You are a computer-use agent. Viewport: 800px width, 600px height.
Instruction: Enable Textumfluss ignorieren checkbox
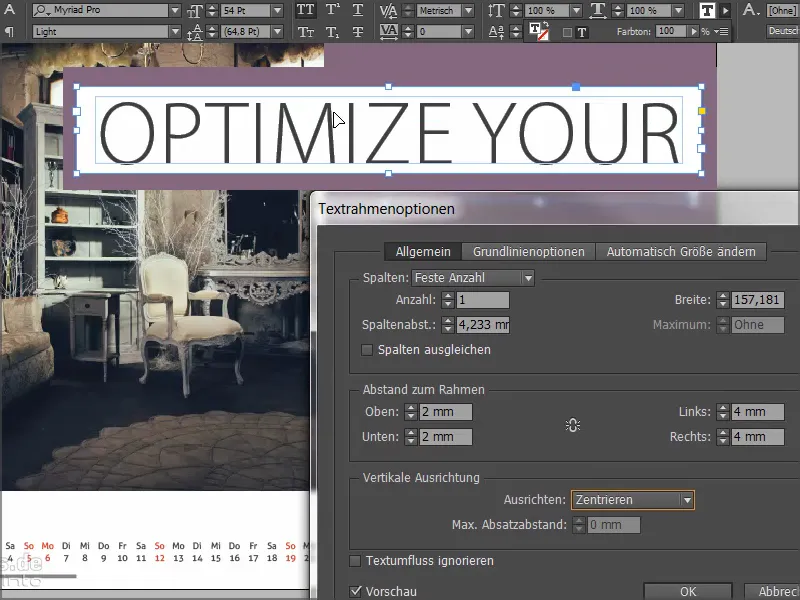[355, 561]
